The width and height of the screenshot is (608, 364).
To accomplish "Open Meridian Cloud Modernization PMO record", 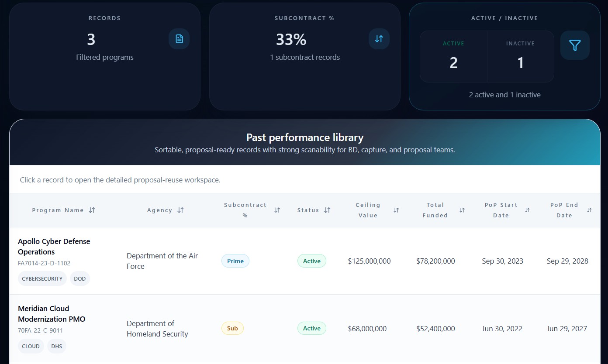I will click(x=52, y=314).
